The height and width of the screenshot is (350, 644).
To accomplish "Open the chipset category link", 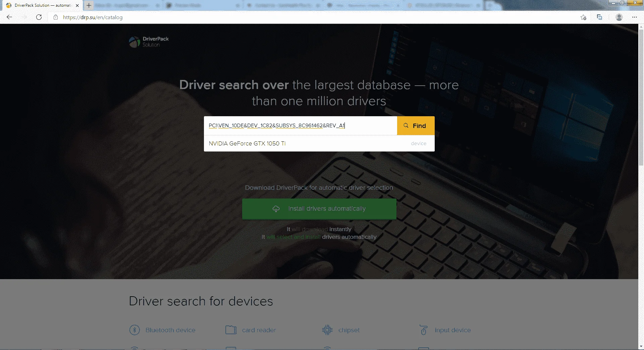I will pos(349,330).
